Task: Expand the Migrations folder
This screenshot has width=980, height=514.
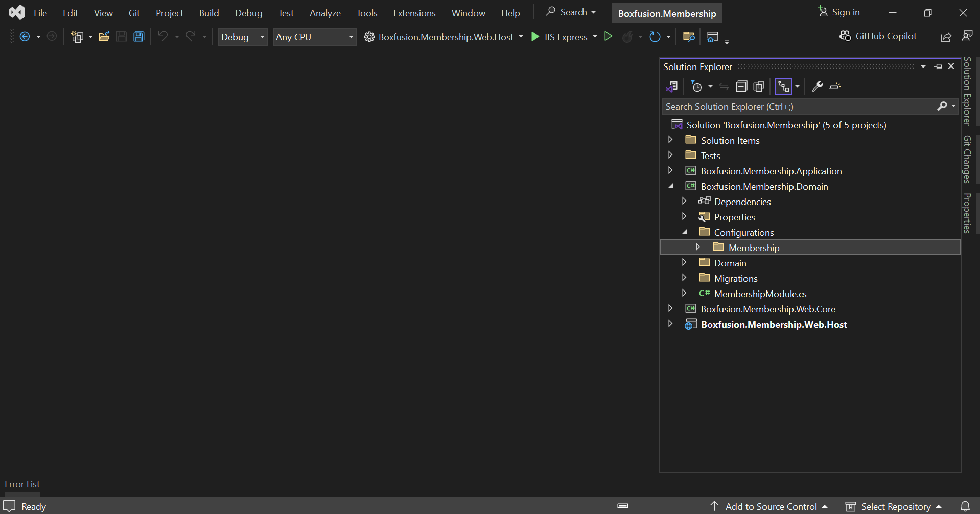Action: (x=684, y=278)
